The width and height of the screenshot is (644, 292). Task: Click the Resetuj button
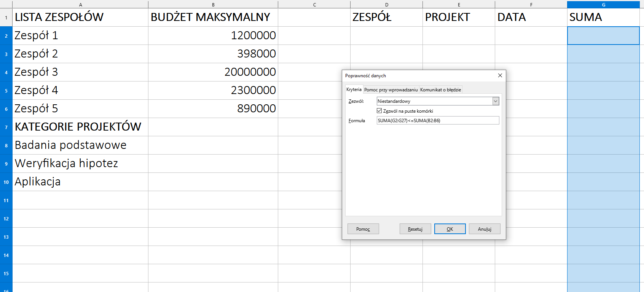(x=415, y=229)
